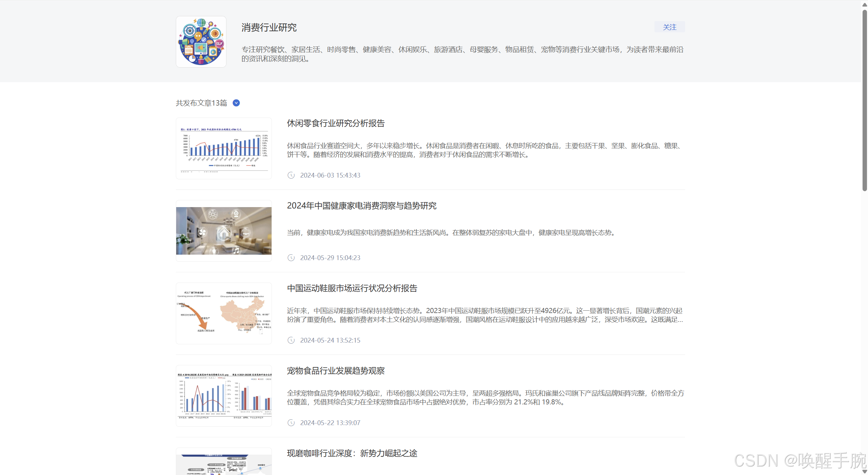Image resolution: width=868 pixels, height=475 pixels.
Task: Click the scrollbar down arrow
Action: coord(865,471)
